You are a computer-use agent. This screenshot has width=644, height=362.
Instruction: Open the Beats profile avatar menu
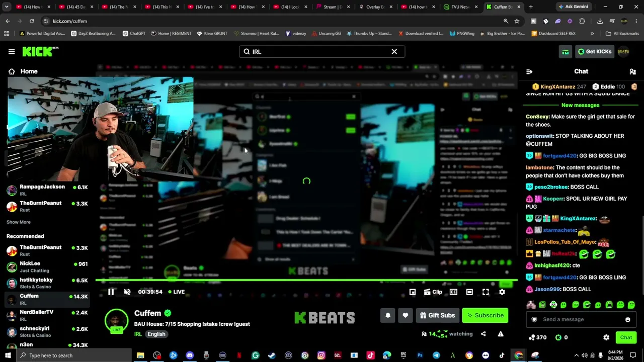coord(623,51)
